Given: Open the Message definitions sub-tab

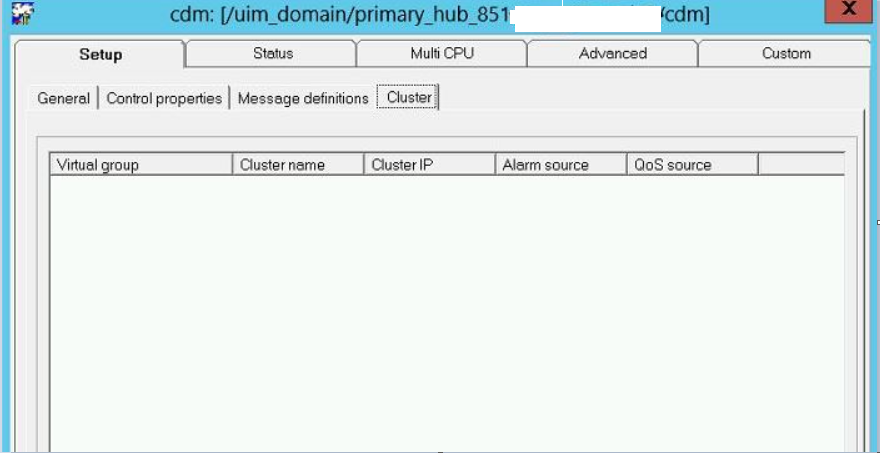Looking at the screenshot, I should click(x=303, y=98).
